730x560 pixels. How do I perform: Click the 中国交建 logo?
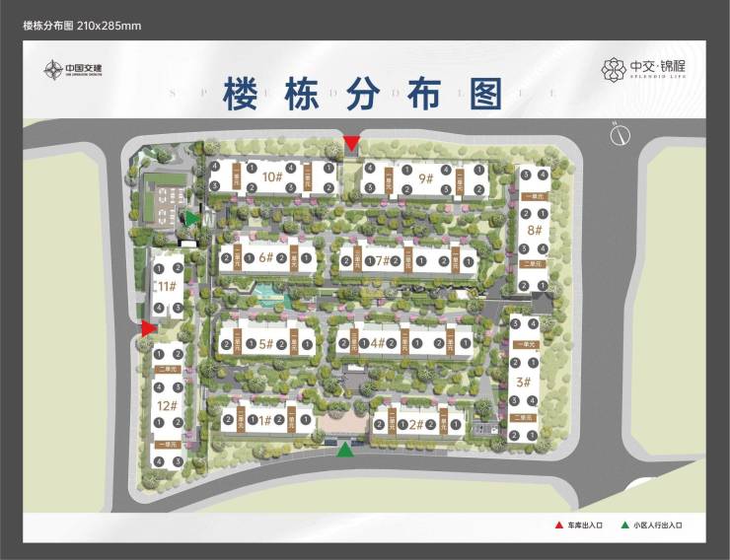coord(73,70)
